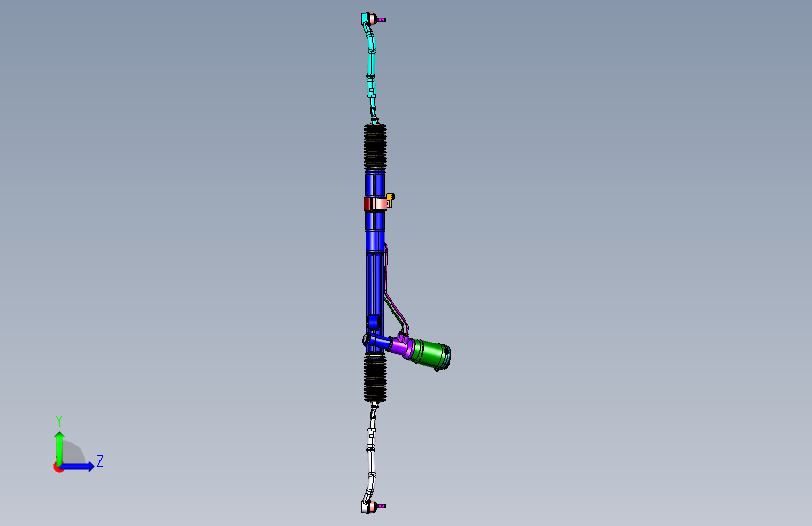Select the green motor cylinder on the model
812x526 pixels.
coord(431,353)
